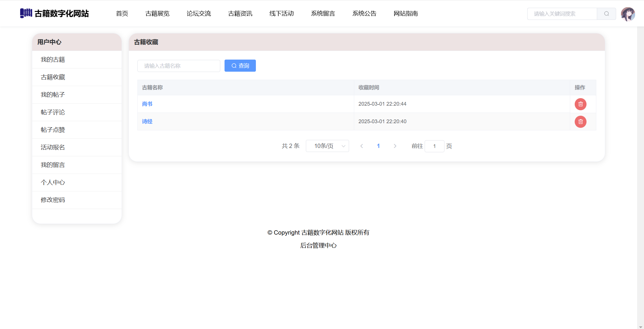Open the 诗经 book link

click(x=147, y=121)
